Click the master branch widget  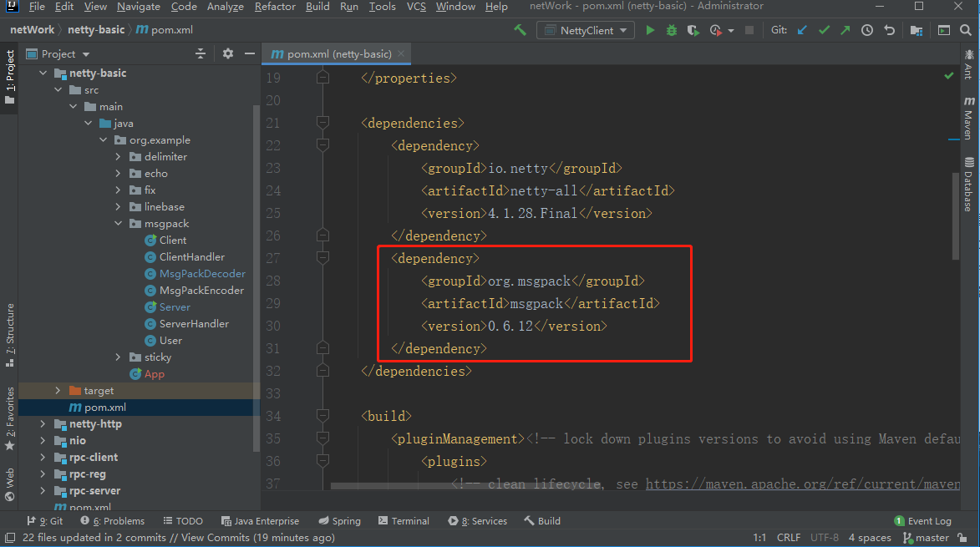pyautogui.click(x=927, y=538)
